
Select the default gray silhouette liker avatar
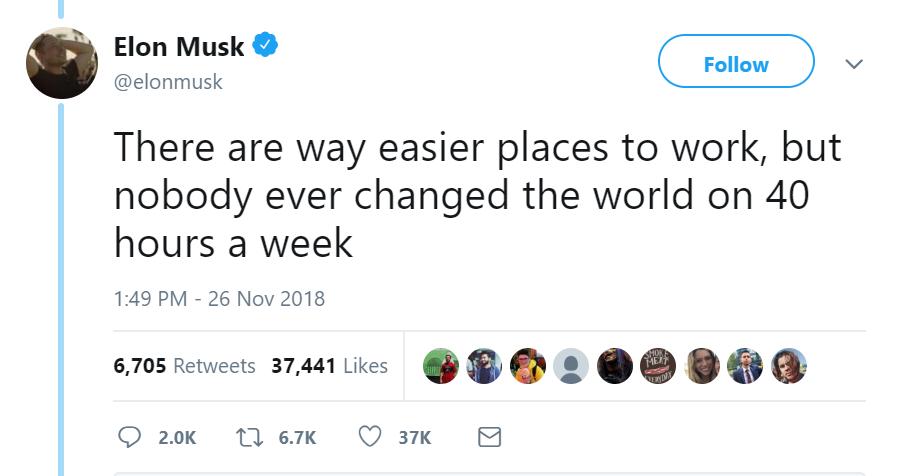point(571,366)
